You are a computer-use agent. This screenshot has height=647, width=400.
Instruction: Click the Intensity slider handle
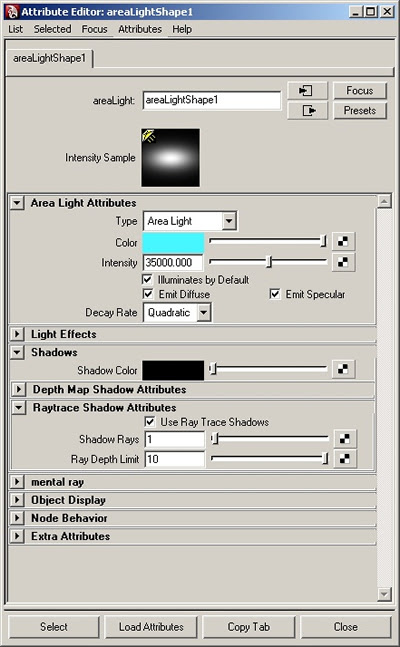[269, 262]
